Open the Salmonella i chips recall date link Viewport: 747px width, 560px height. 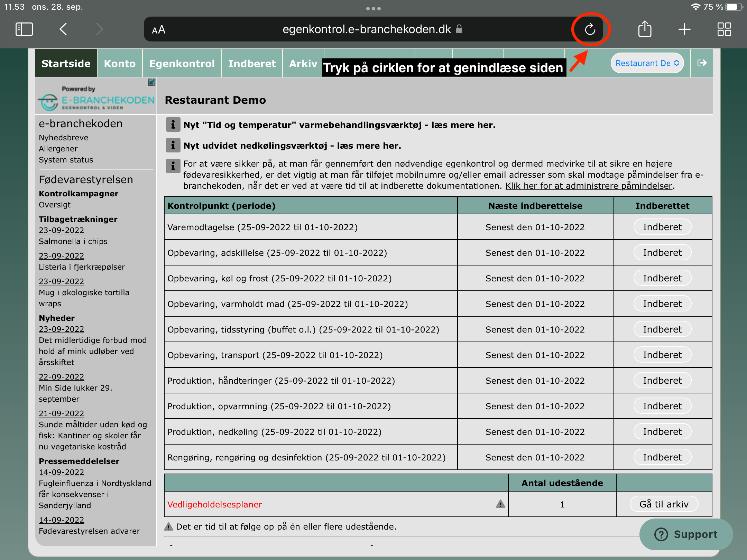point(62,230)
